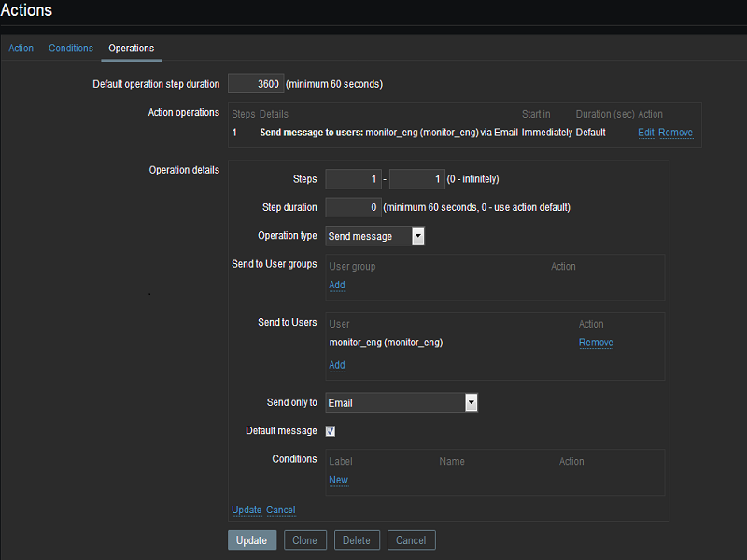
Task: Open the Operation type dropdown
Action: tap(375, 236)
